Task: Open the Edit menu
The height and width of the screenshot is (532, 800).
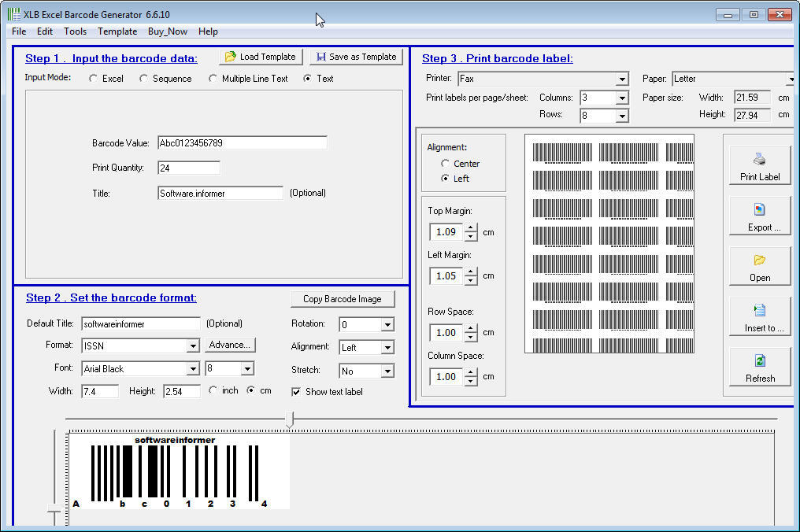Action: 45,31
